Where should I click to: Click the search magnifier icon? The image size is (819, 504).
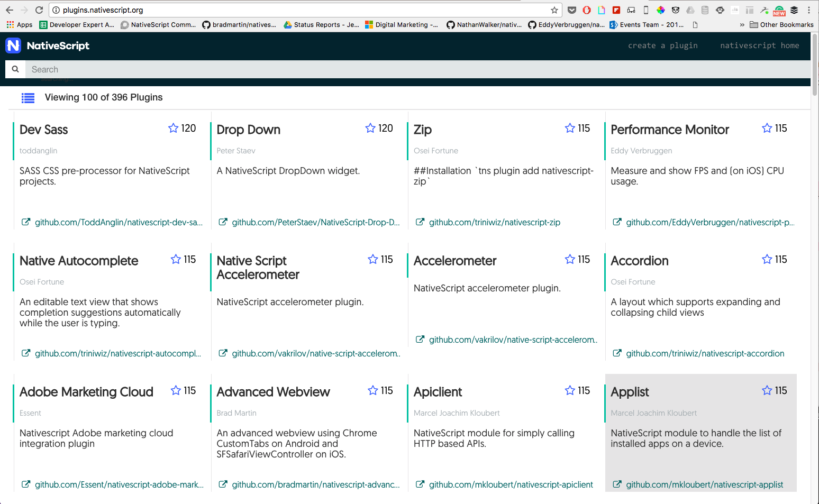(15, 69)
